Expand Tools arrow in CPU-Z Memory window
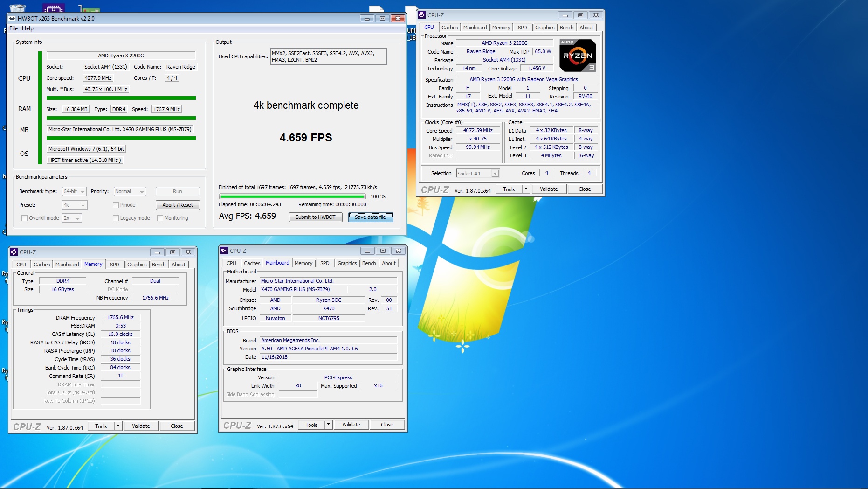Viewport: 868px width, 489px height. (118, 426)
